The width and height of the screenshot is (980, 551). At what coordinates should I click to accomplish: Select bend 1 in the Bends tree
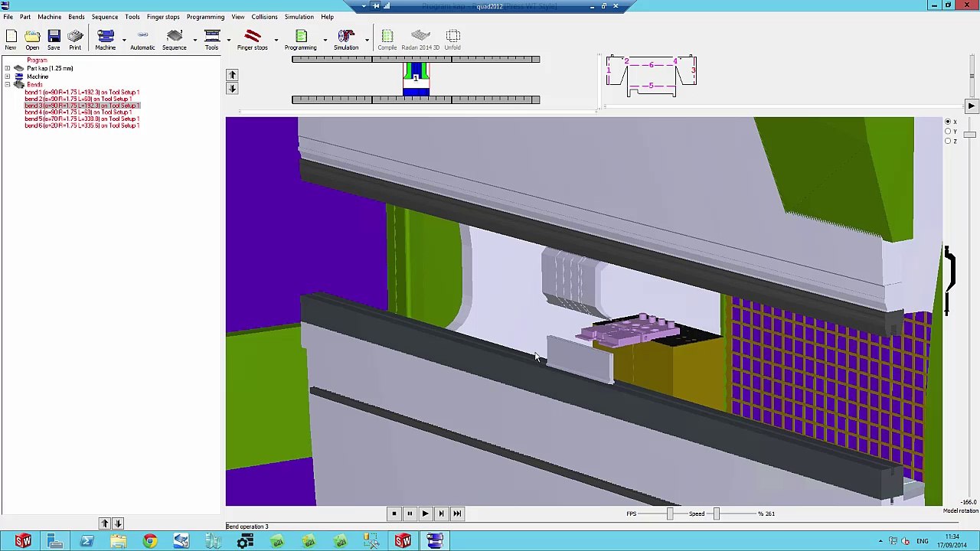click(x=82, y=92)
